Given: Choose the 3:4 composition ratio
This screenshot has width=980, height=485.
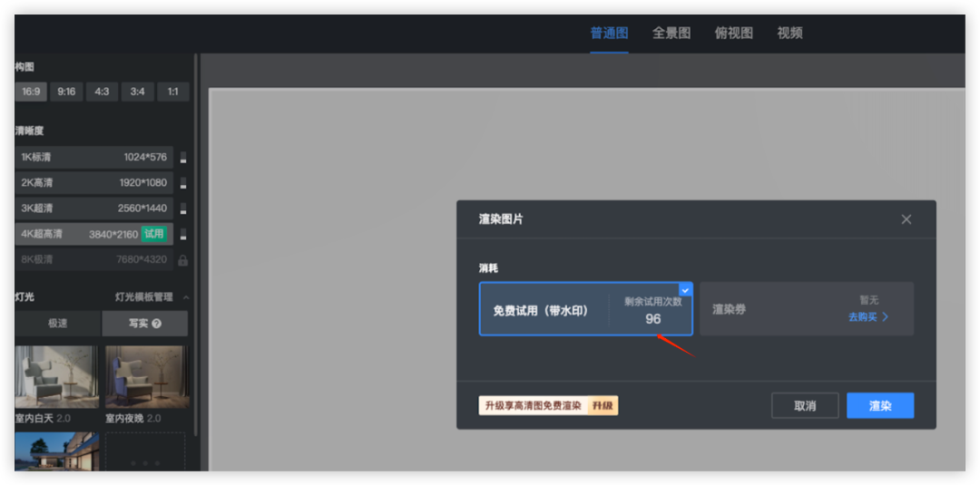Looking at the screenshot, I should tap(138, 92).
